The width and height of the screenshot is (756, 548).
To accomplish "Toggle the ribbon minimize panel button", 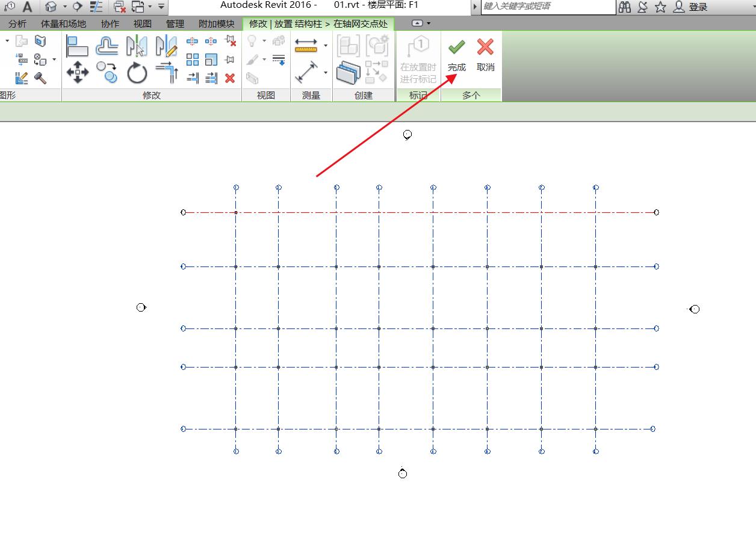I will pyautogui.click(x=417, y=23).
